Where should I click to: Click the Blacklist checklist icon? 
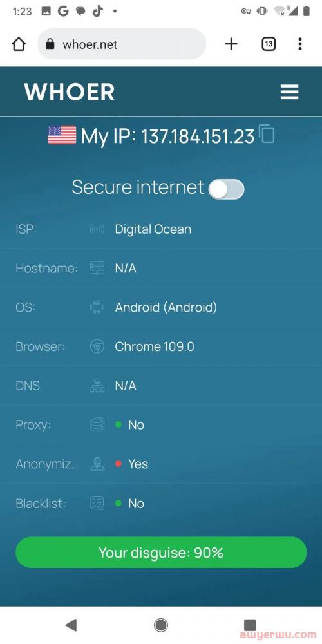(97, 503)
